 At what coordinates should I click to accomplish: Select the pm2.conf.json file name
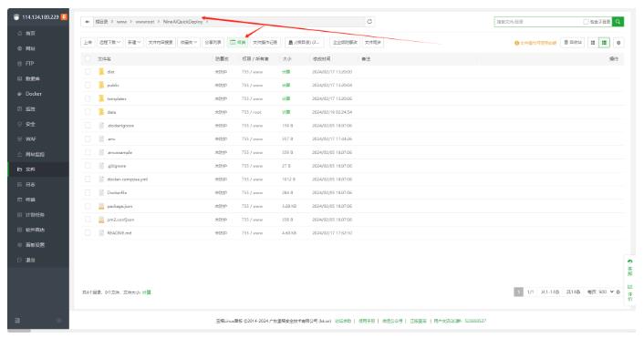(x=120, y=220)
